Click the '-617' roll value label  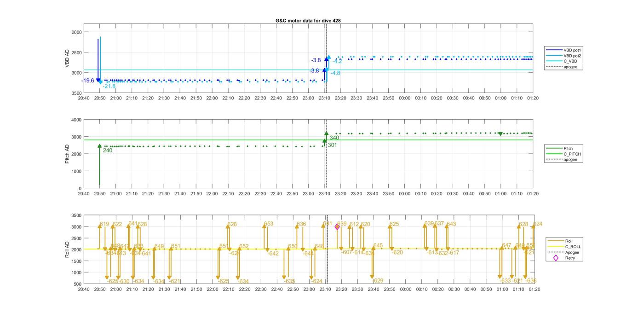pos(453,253)
